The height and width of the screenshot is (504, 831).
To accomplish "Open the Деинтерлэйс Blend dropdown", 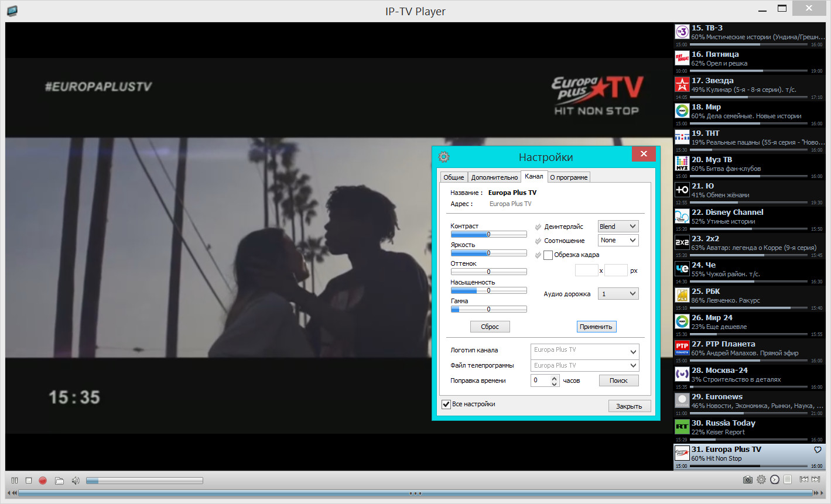I will pyautogui.click(x=618, y=227).
